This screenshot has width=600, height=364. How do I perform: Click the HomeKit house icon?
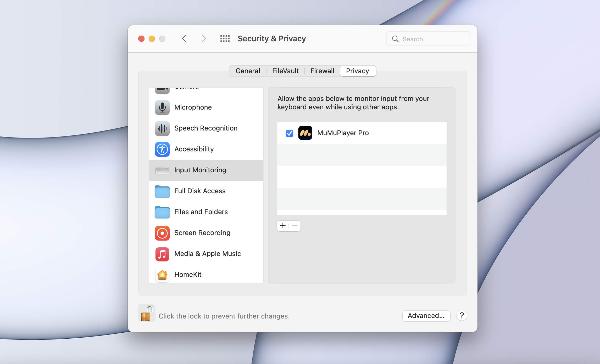coord(162,275)
